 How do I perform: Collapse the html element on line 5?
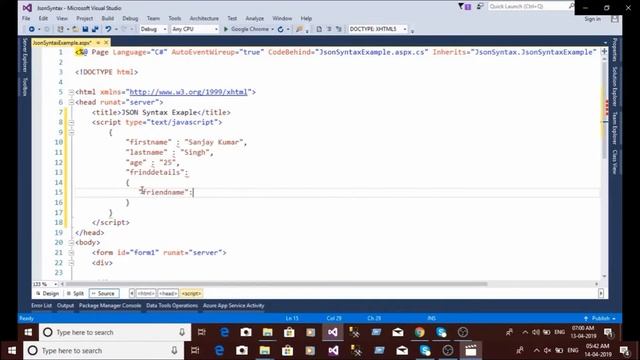(x=71, y=92)
